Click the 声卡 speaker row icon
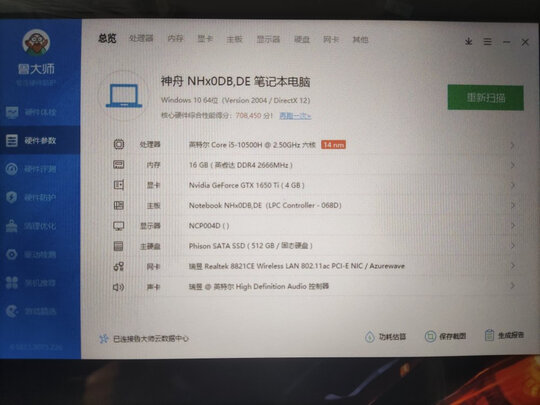 click(x=119, y=287)
